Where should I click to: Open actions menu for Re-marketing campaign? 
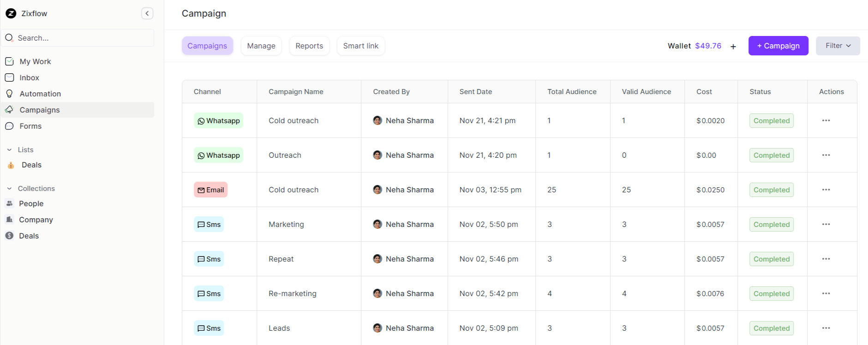point(826,293)
